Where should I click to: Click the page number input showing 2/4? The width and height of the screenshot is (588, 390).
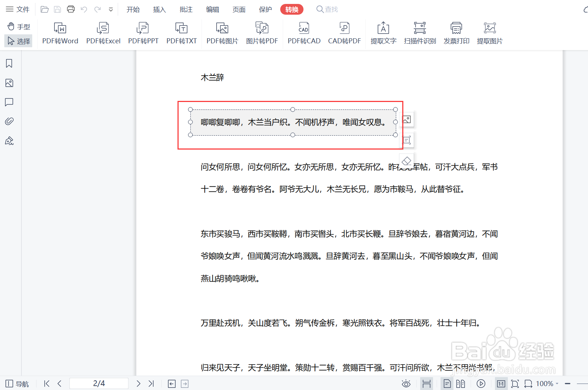pyautogui.click(x=99, y=383)
